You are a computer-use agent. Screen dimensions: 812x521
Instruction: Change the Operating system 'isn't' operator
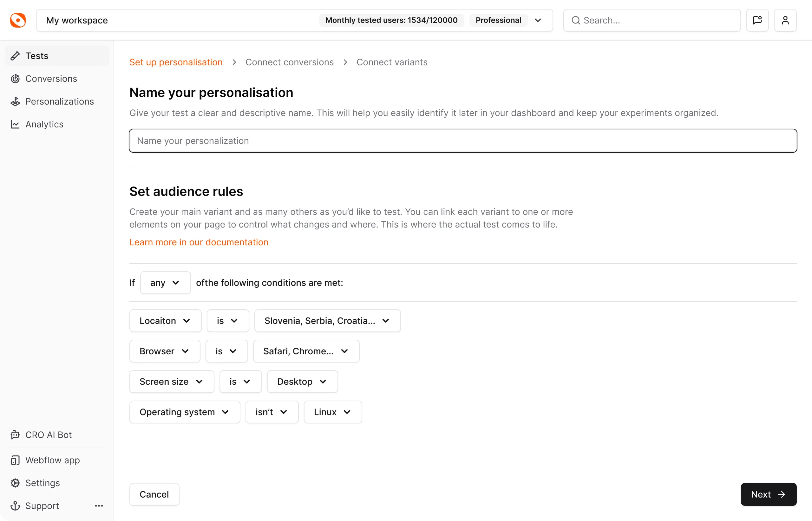pyautogui.click(x=272, y=412)
